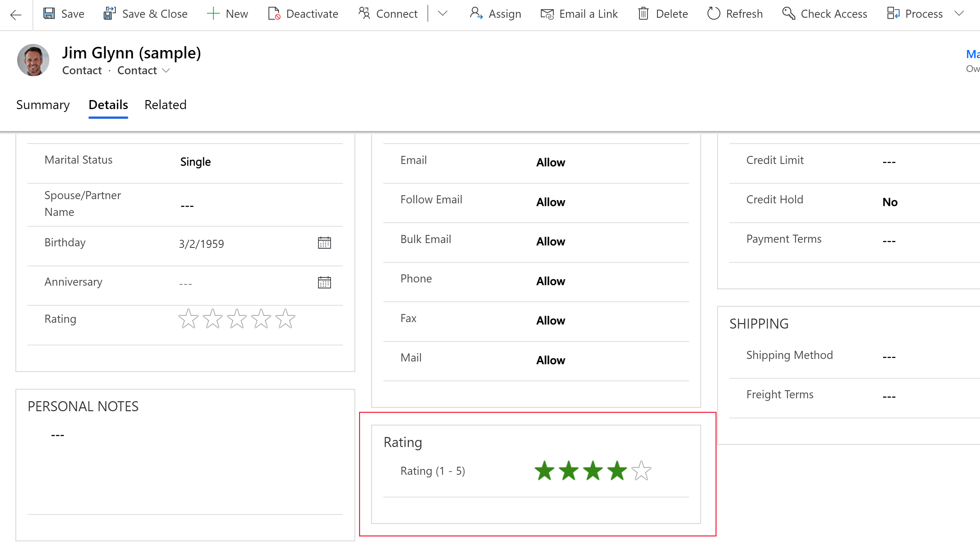
Task: Toggle Email permission to Allow
Action: pos(551,161)
